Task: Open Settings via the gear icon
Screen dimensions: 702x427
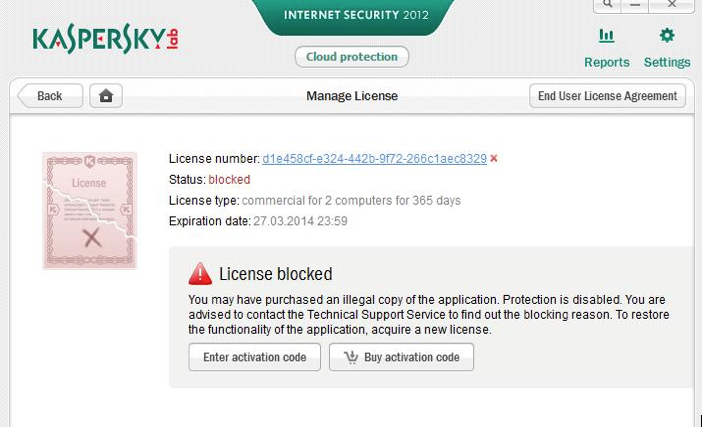Action: (667, 37)
